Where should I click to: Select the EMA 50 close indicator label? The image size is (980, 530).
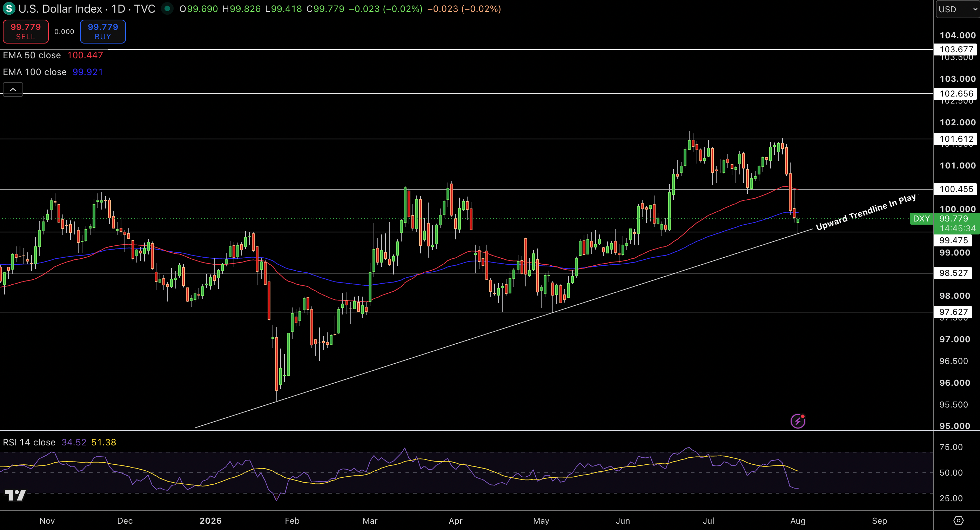coord(32,55)
